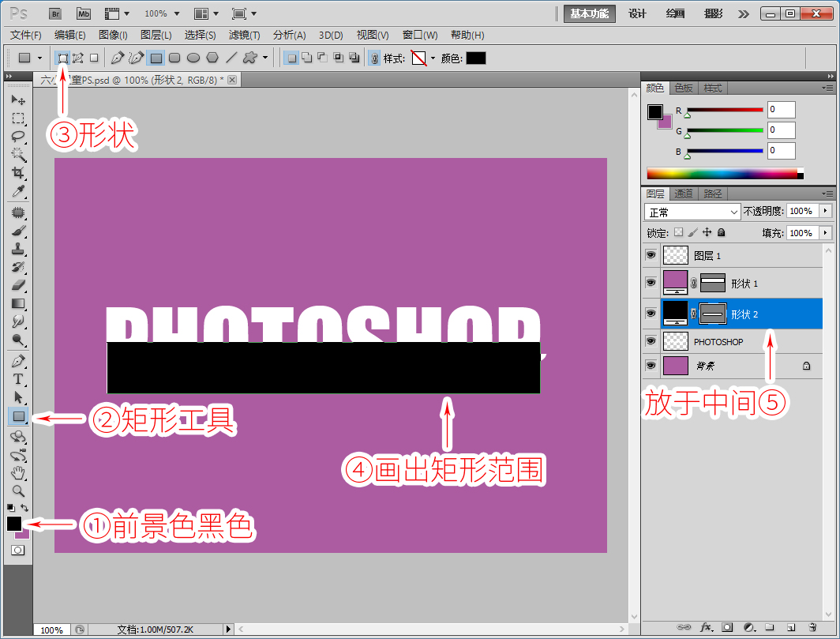Select the Lasso tool

(x=18, y=136)
